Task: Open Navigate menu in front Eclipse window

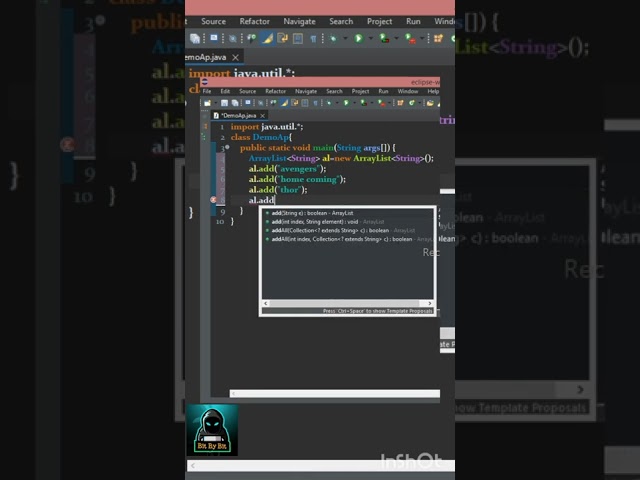Action: pyautogui.click(x=306, y=91)
